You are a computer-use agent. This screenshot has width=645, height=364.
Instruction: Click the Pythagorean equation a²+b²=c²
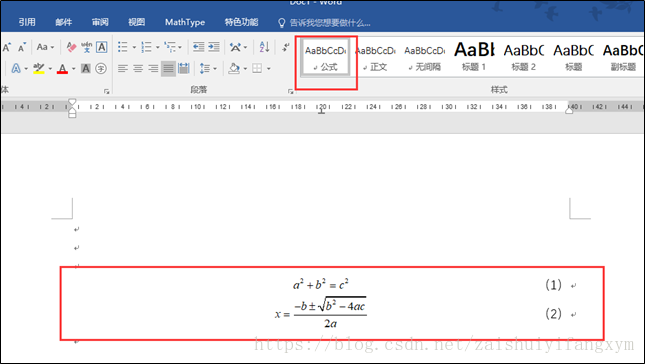coord(321,284)
